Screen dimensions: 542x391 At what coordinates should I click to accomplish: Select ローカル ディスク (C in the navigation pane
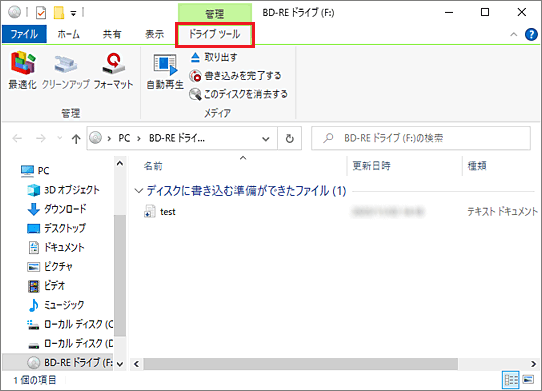70,324
